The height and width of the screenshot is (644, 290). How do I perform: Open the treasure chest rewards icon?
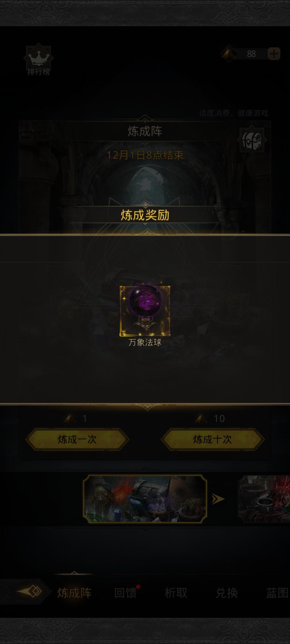[252, 140]
